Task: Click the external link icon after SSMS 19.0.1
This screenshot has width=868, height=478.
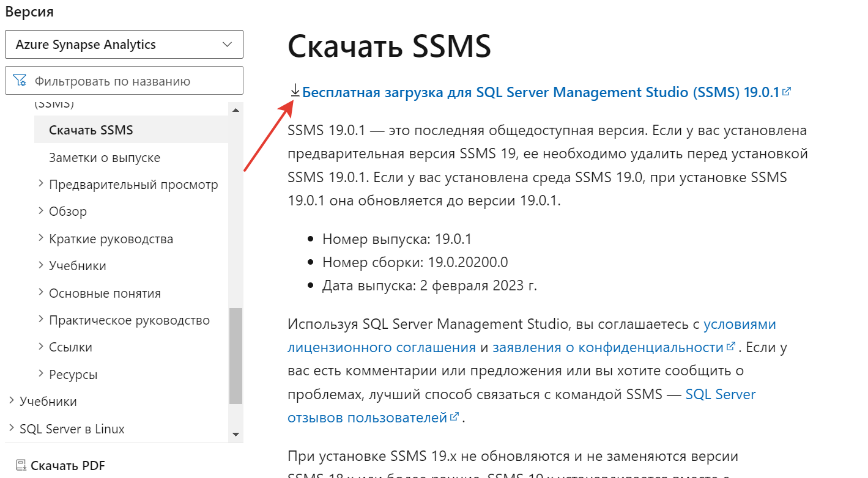Action: tap(787, 90)
